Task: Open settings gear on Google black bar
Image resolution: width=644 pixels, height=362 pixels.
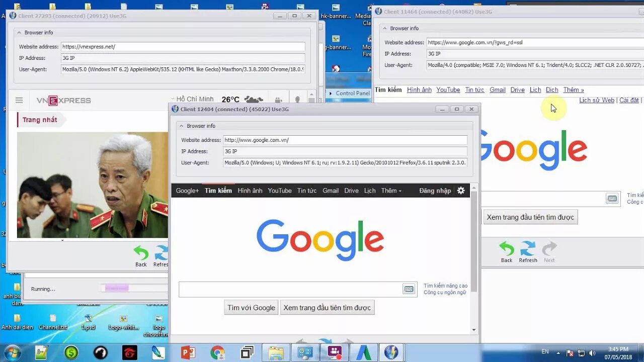Action: pyautogui.click(x=461, y=191)
